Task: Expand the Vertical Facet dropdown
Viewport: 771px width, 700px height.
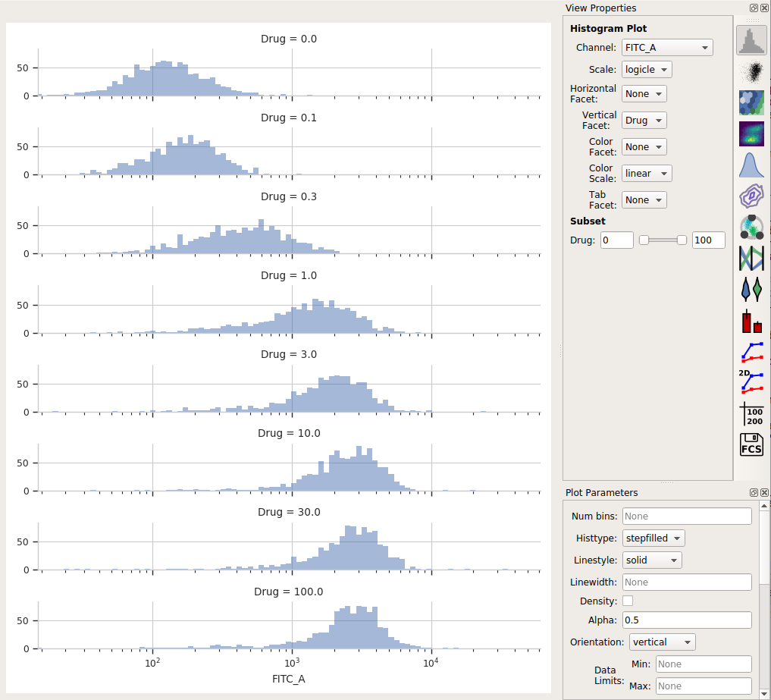Action: point(644,121)
